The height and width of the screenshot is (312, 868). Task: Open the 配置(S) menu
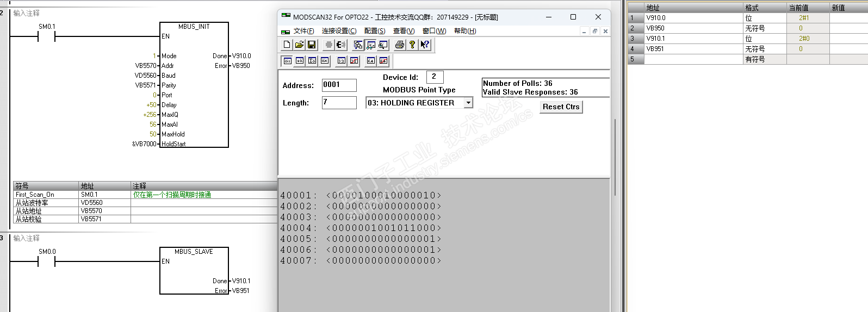click(x=375, y=31)
